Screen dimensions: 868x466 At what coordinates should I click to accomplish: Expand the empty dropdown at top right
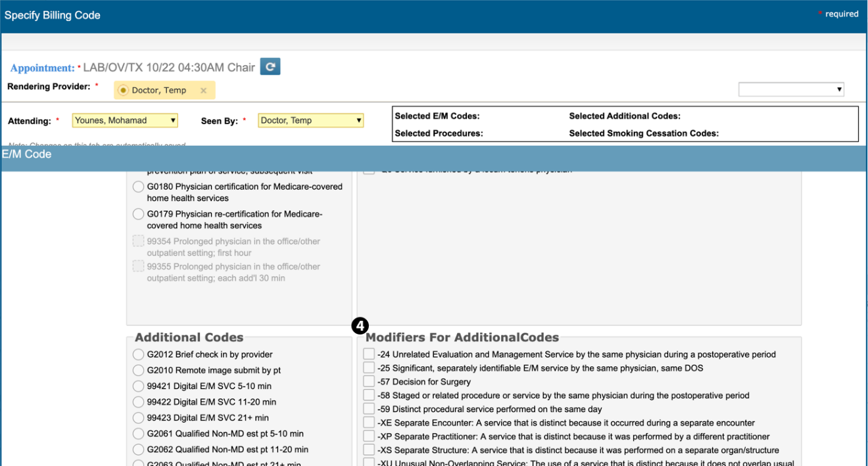791,89
